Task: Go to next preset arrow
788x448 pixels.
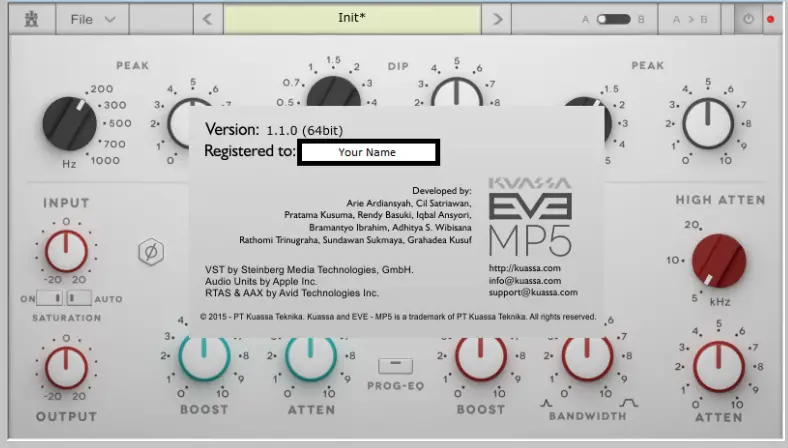Action: tap(497, 20)
